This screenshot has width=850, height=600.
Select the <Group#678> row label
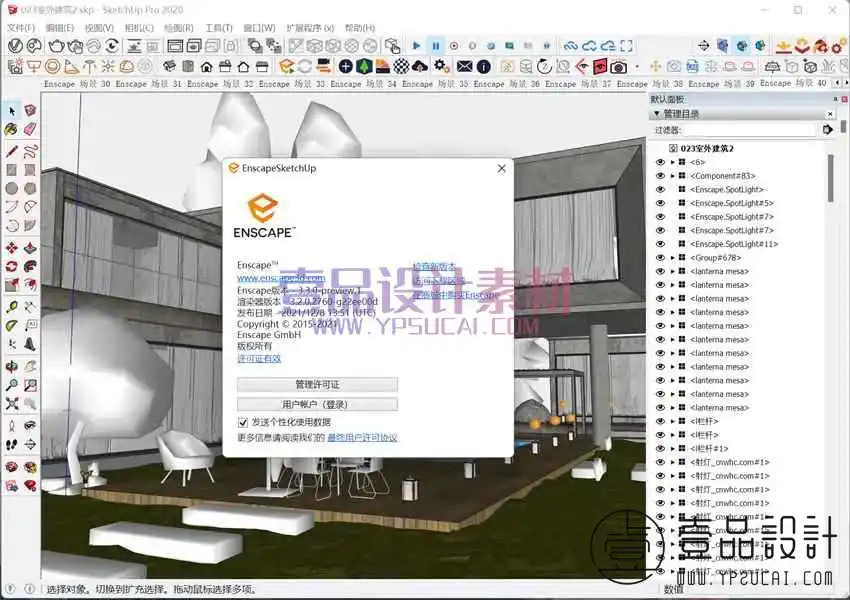(x=716, y=257)
